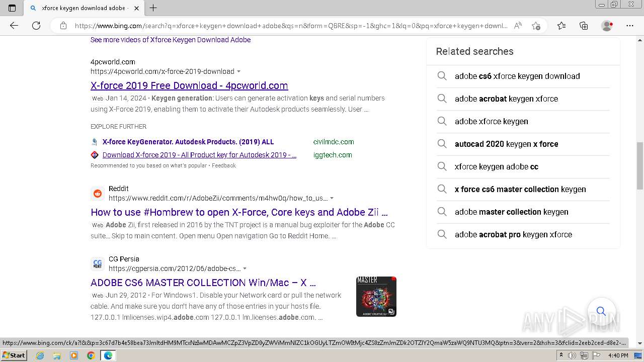This screenshot has width=644, height=362.
Task: View site information lock icon
Action: point(63,26)
